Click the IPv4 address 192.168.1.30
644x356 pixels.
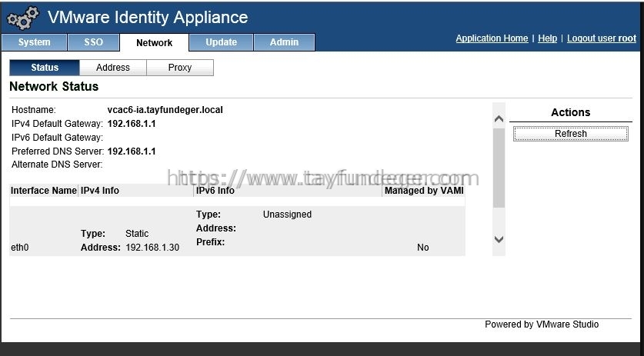[x=152, y=248]
